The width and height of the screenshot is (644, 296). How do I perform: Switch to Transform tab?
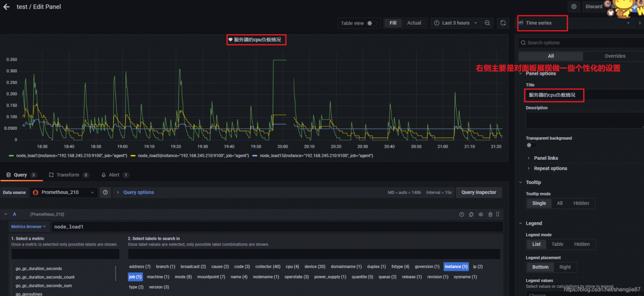click(x=68, y=175)
